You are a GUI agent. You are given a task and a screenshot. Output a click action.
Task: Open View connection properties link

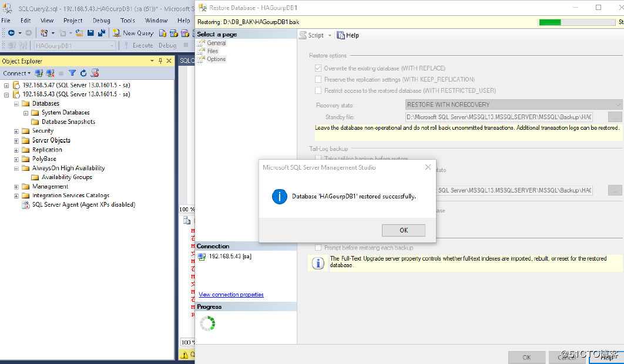point(232,294)
